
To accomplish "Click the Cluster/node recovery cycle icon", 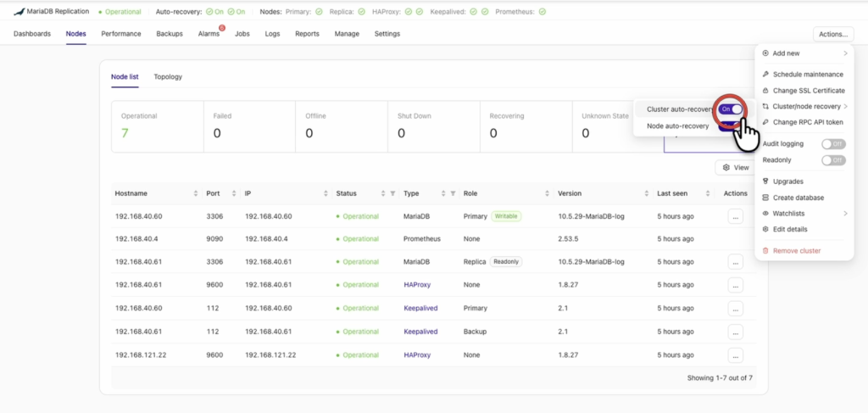I will [x=765, y=106].
